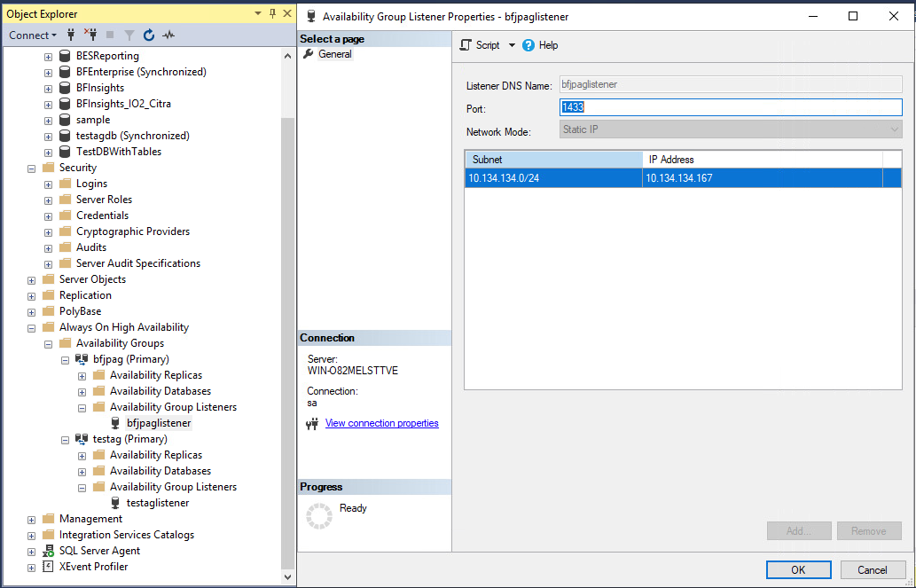This screenshot has height=588, width=916.
Task: Expand the Replication node
Action: tap(32, 296)
